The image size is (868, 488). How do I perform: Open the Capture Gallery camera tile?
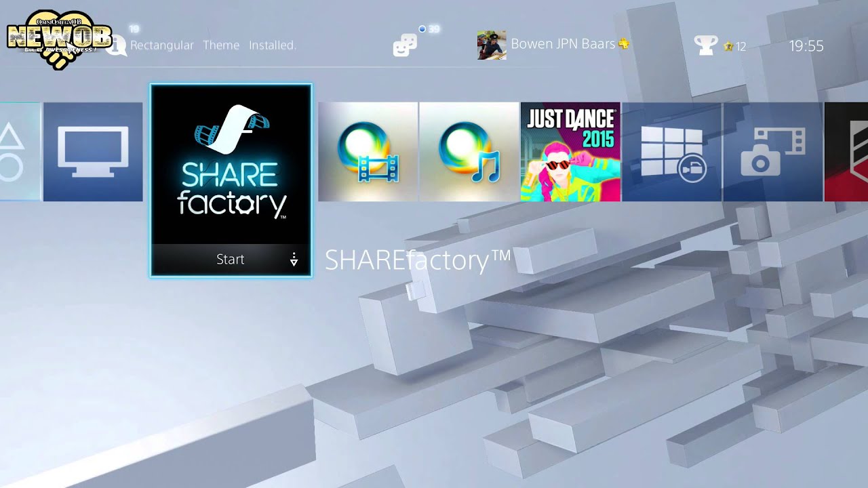click(x=773, y=152)
